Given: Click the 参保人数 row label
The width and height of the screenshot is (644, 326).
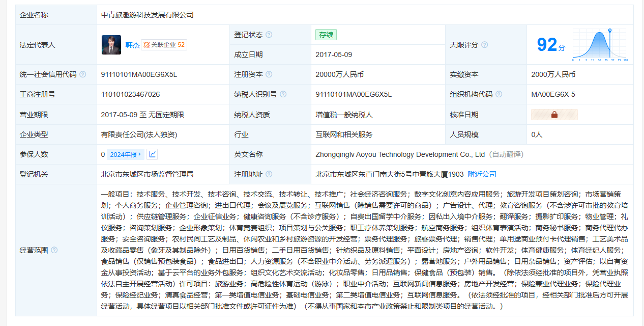Looking at the screenshot, I should (34, 154).
